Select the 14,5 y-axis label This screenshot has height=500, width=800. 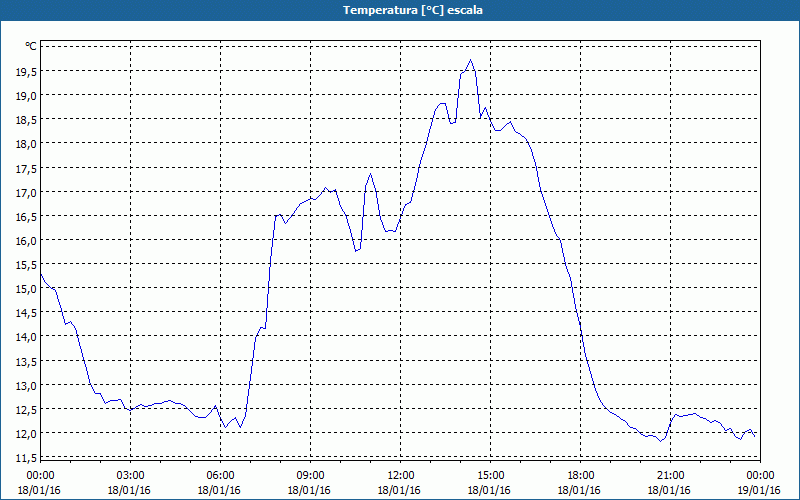pos(26,313)
